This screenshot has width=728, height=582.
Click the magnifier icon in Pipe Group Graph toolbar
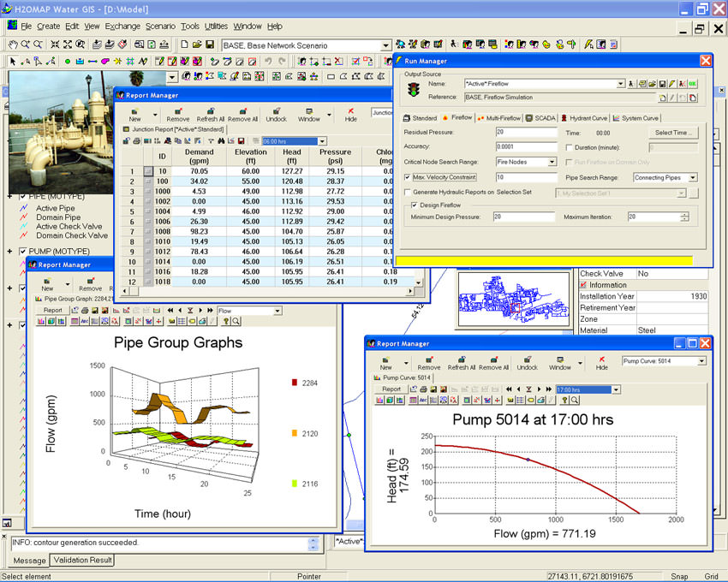236,321
